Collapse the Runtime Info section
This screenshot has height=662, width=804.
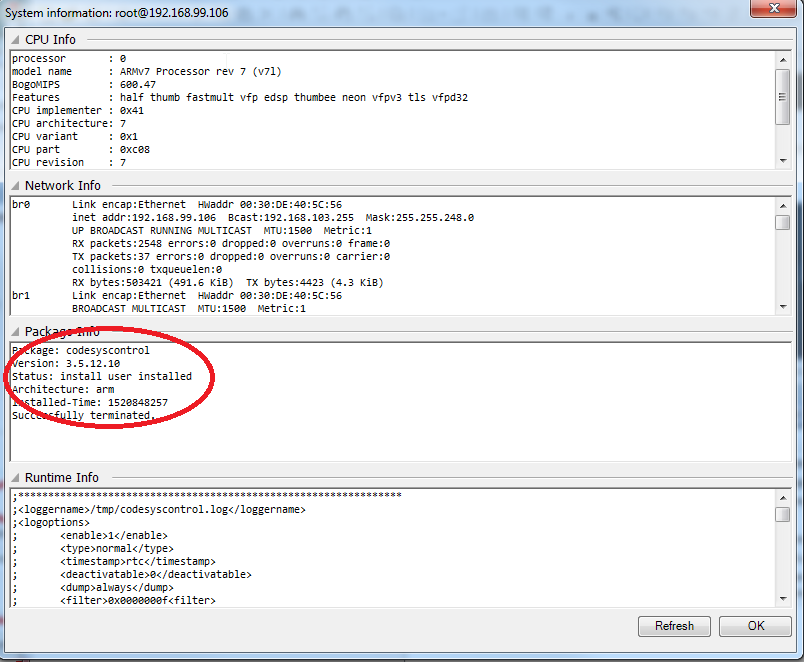[x=16, y=478]
